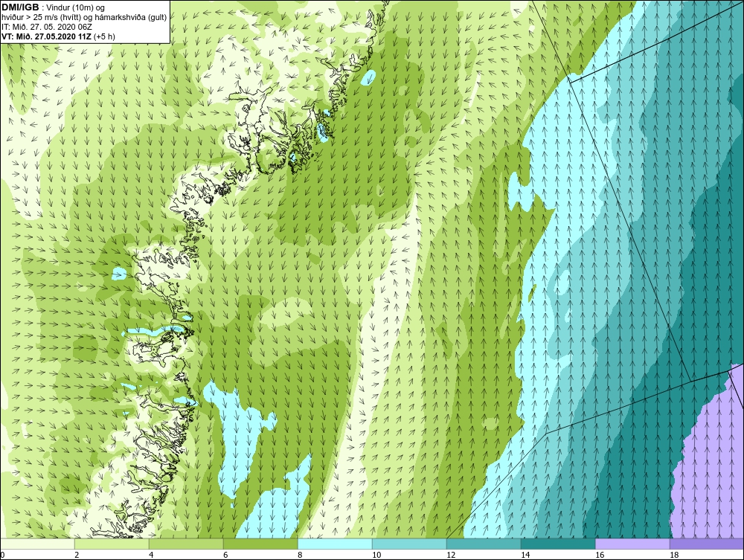Click the 14–16 m/s dark teal legend swatch
This screenshot has width=744, height=560.
[x=558, y=544]
